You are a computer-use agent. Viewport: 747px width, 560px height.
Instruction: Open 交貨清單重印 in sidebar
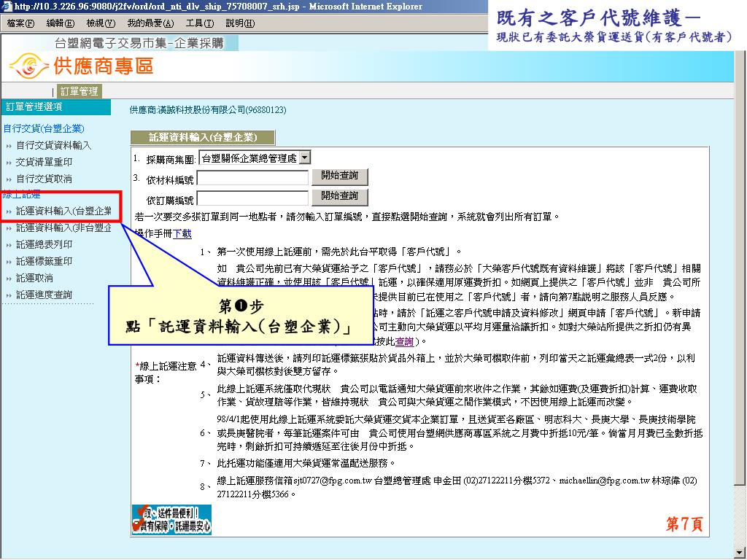(44, 162)
